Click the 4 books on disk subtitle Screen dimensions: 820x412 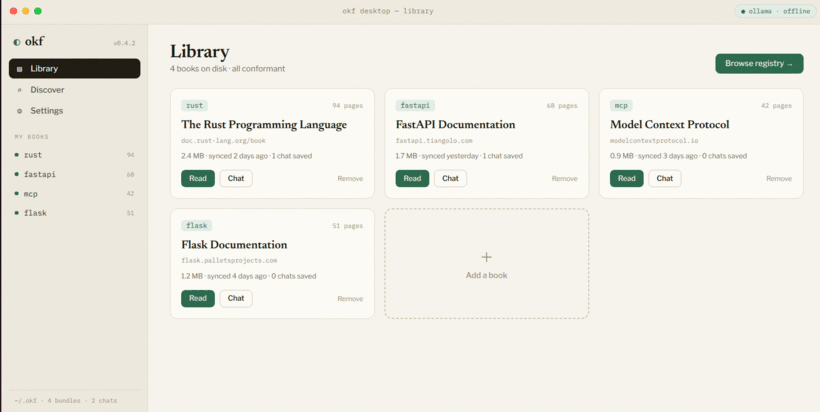point(227,68)
